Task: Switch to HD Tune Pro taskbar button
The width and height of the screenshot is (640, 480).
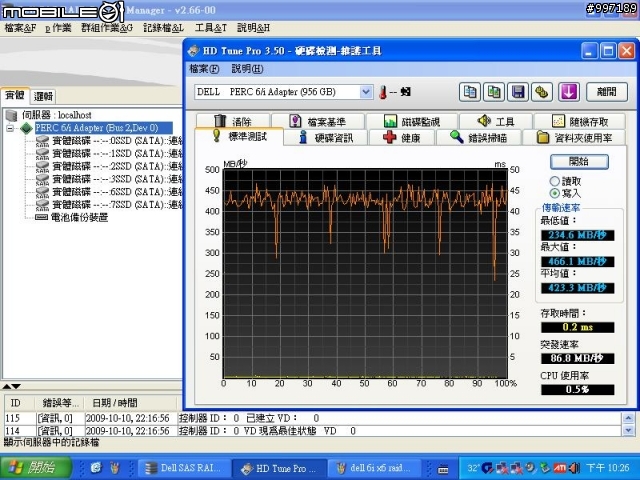Action: point(280,468)
